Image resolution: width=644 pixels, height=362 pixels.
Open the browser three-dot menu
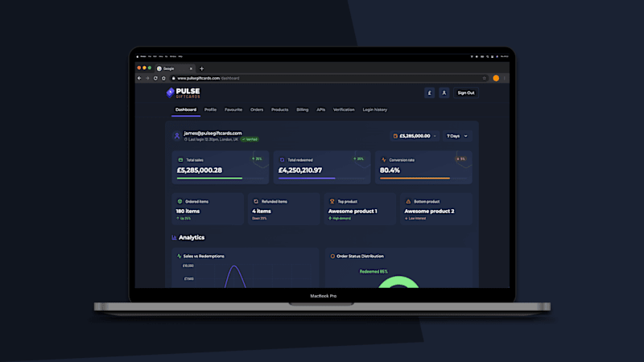coord(505,78)
